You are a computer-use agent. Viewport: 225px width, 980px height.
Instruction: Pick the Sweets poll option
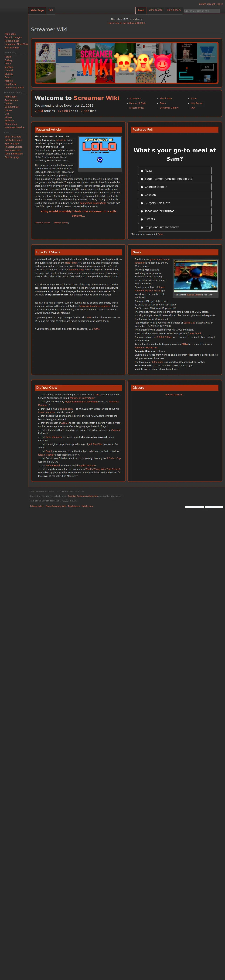(x=175, y=219)
